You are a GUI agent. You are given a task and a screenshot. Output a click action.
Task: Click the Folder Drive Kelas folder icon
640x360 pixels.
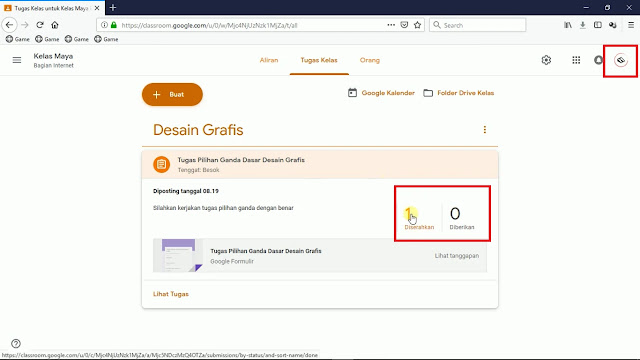pyautogui.click(x=428, y=93)
